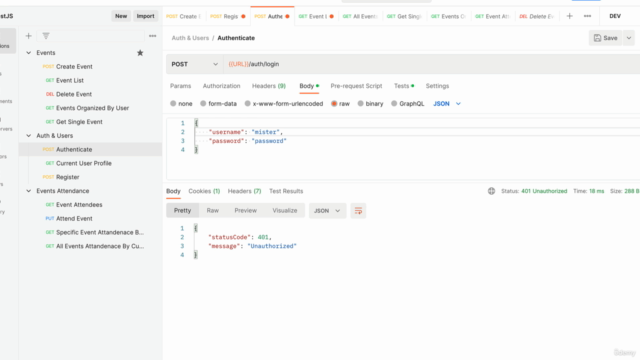Open Get Single Event request
640x360 pixels.
[79, 122]
